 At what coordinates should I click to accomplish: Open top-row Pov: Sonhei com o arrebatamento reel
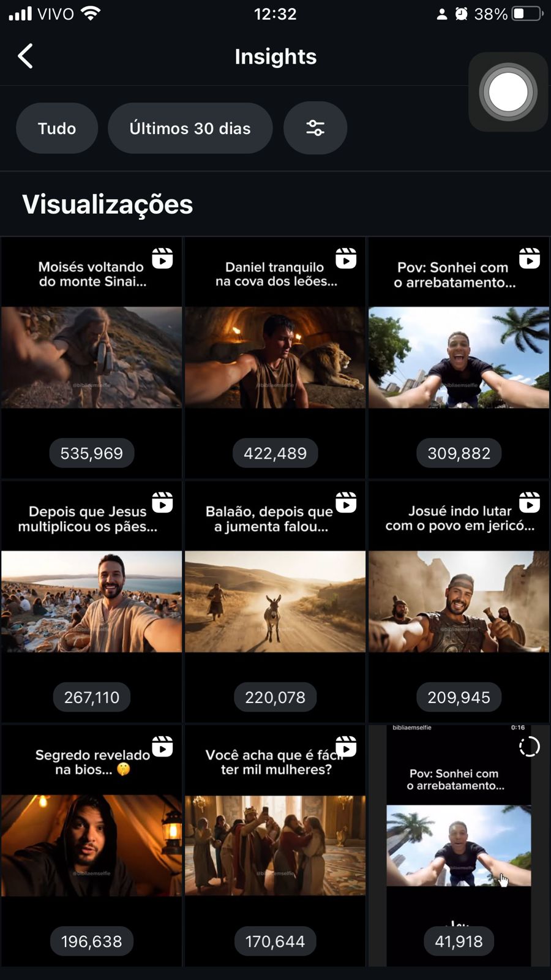tap(459, 358)
